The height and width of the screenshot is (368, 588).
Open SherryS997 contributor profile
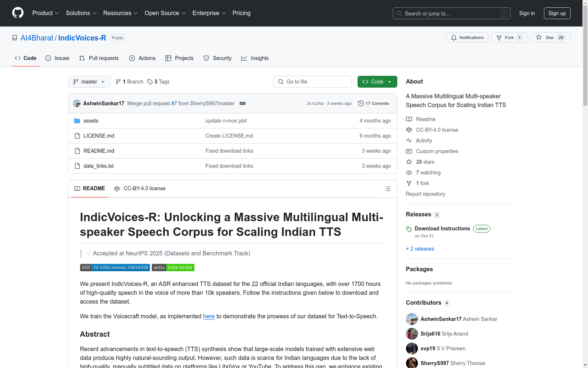click(435, 363)
